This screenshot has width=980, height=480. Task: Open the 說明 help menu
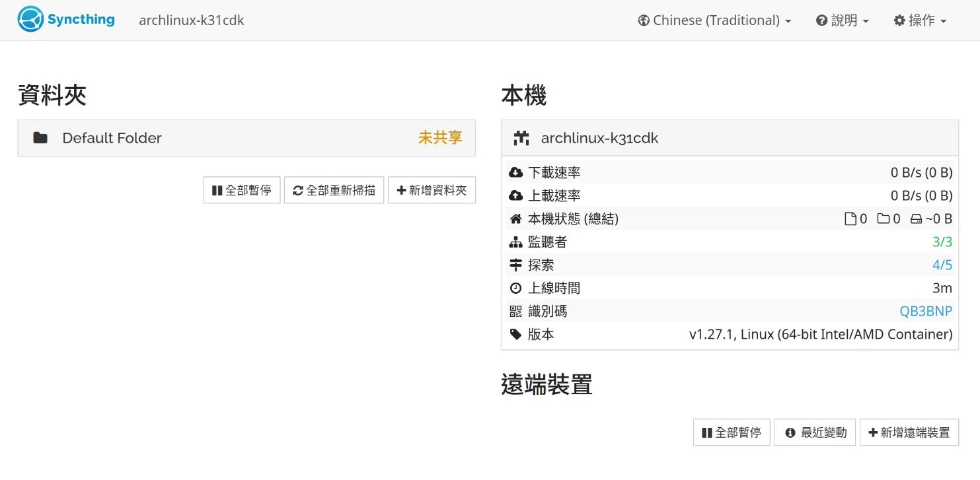(x=842, y=20)
